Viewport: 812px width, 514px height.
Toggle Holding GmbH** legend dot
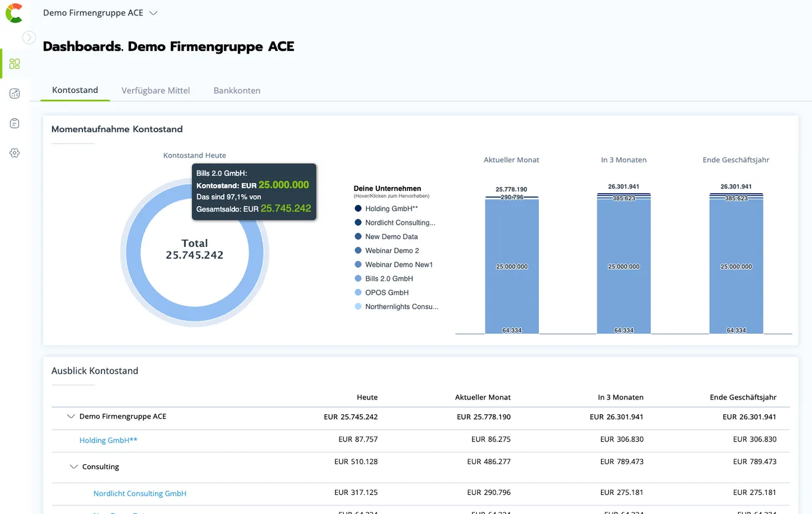click(359, 209)
